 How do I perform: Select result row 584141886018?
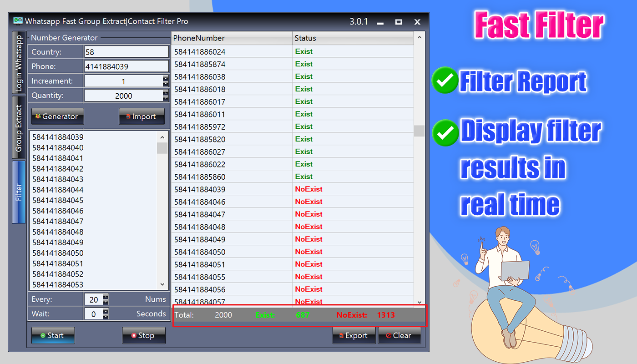[293, 89]
